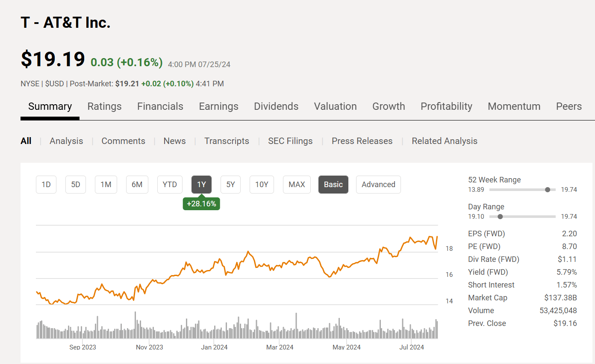595x364 pixels.
Task: Click the 52 Week Range slider dot
Action: 548,190
